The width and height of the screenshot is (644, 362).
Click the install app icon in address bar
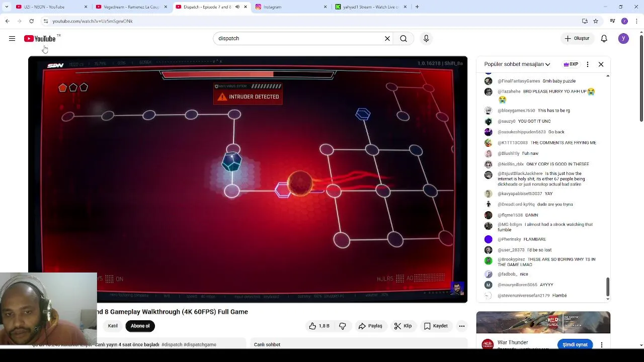(585, 21)
